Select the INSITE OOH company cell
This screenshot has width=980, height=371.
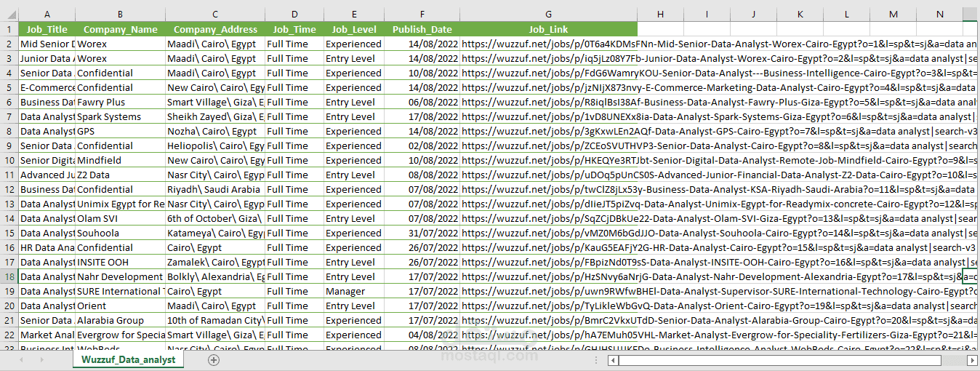tap(121, 262)
